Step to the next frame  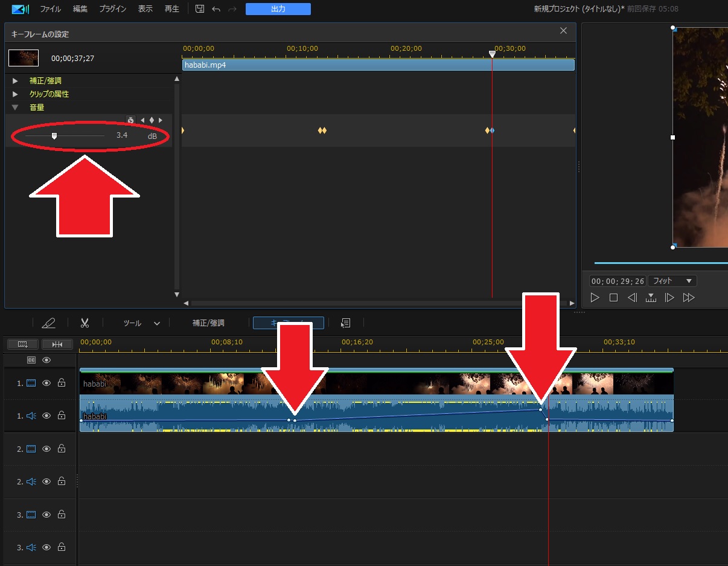click(x=669, y=297)
